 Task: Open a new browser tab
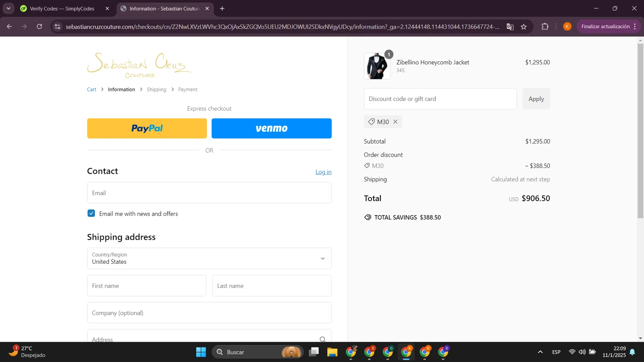[222, 9]
